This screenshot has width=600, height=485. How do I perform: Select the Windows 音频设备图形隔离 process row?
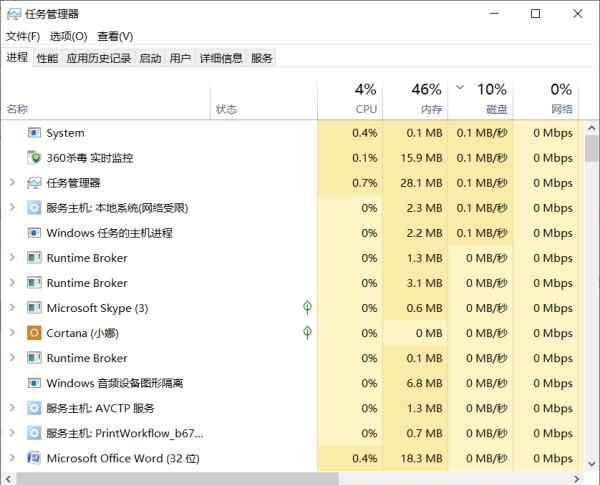[x=114, y=383]
